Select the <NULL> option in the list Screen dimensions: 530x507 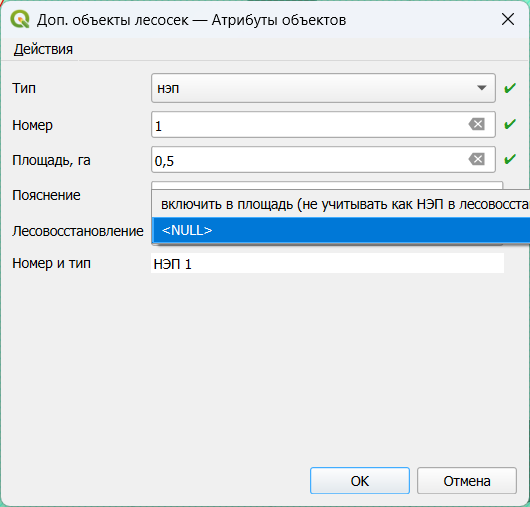(341, 230)
